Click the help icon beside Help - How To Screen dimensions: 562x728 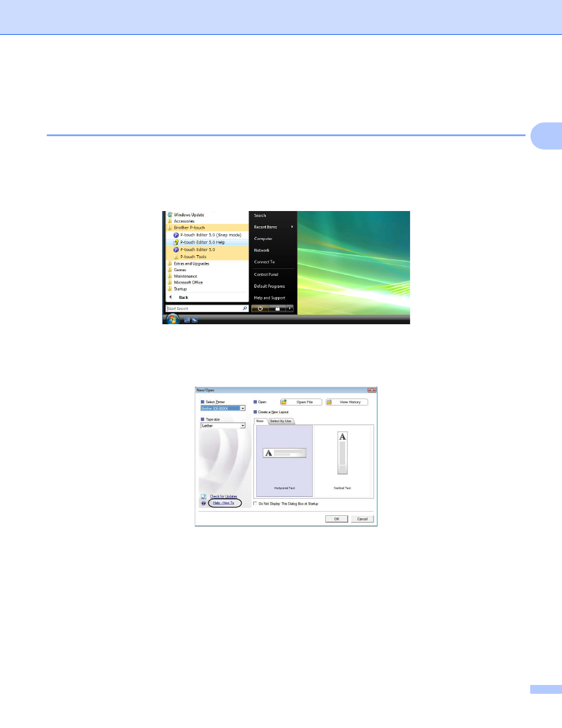[x=203, y=503]
